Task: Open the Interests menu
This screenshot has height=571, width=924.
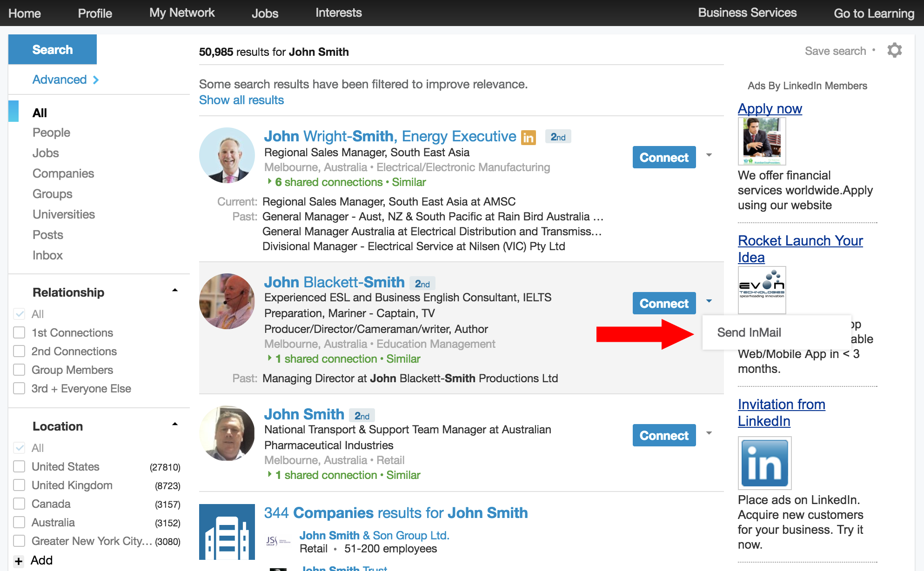Action: coord(339,13)
